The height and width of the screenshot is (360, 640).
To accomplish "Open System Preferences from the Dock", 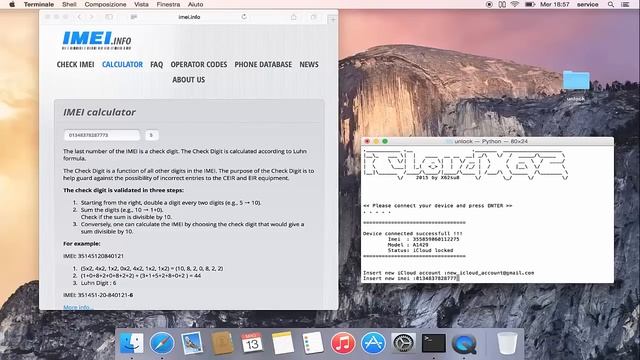I will tap(403, 343).
